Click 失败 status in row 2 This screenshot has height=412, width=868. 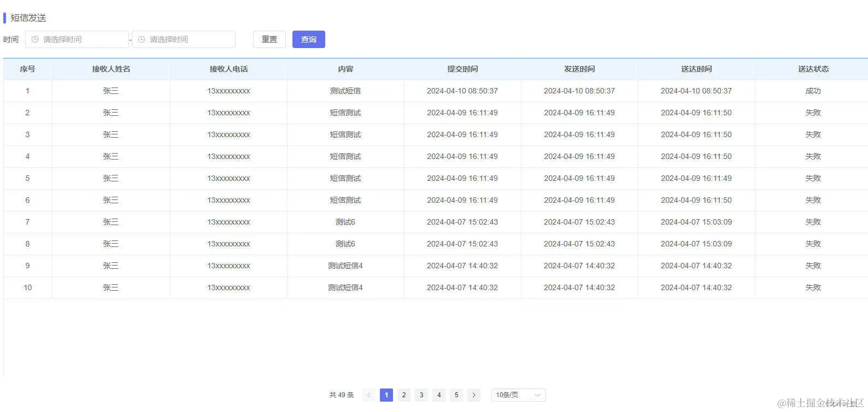click(x=813, y=113)
